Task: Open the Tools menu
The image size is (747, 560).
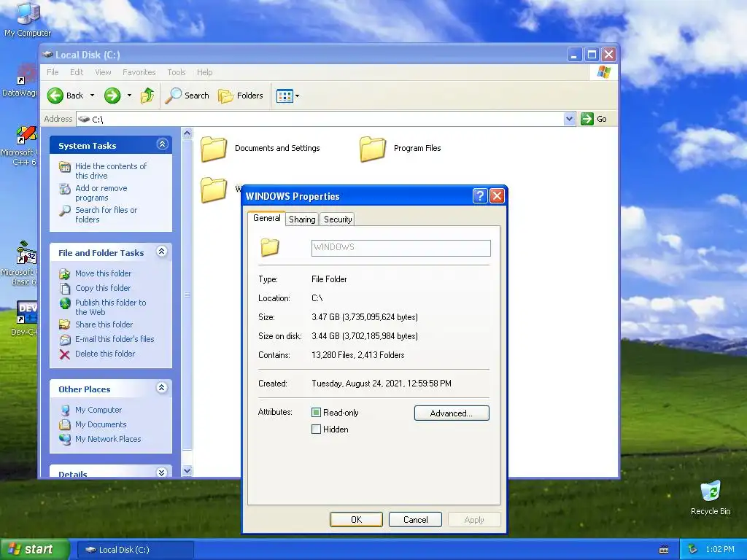Action: tap(177, 72)
